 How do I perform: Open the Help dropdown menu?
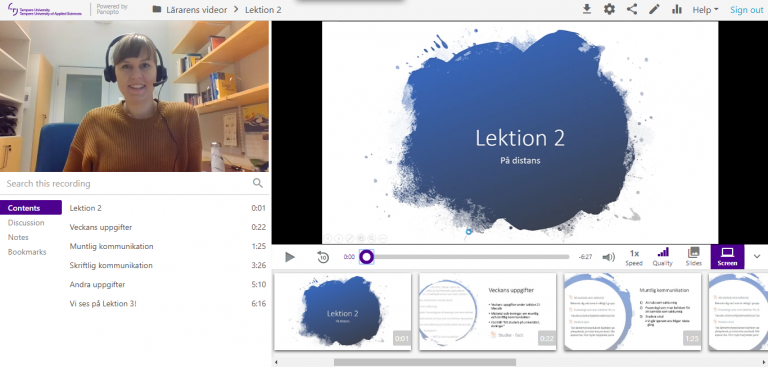click(705, 10)
